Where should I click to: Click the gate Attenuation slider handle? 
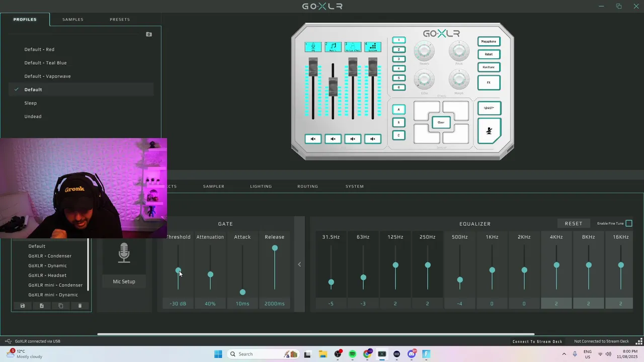tap(210, 275)
